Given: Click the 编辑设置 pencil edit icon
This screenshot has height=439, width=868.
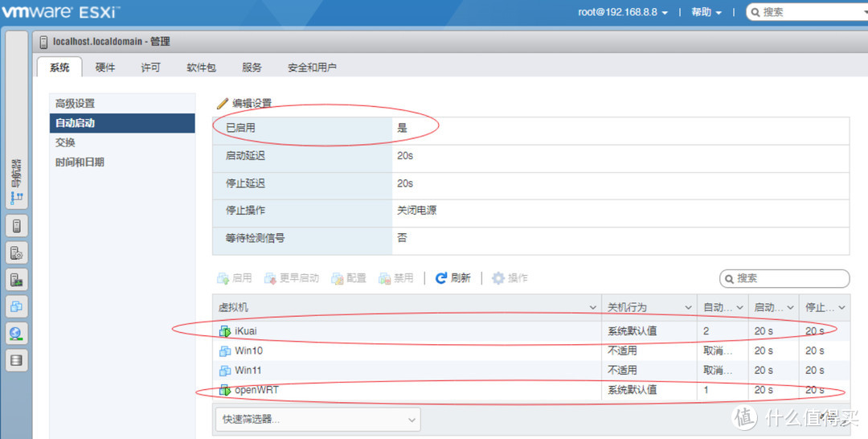Looking at the screenshot, I should click(x=223, y=104).
